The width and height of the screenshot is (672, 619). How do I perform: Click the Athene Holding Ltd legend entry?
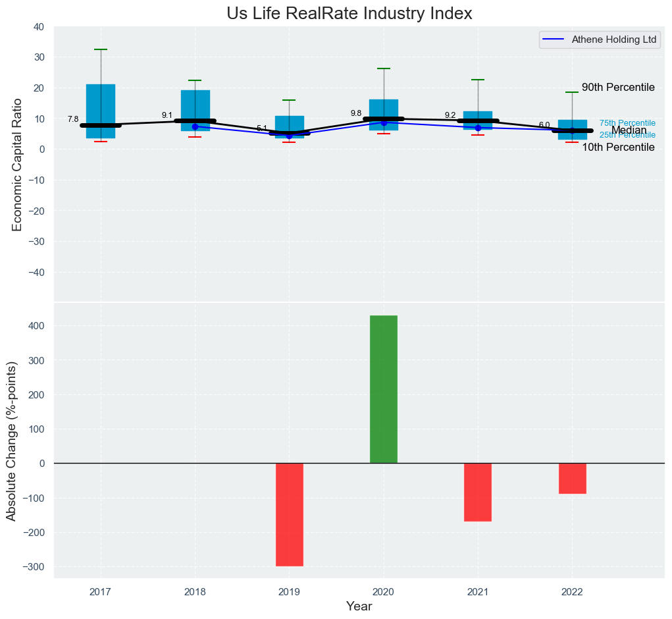[x=599, y=40]
